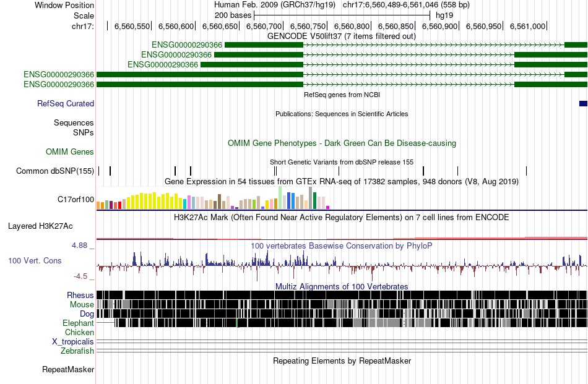Click the Rhesus species label
Screen dimensions: 588x384
pos(80,295)
